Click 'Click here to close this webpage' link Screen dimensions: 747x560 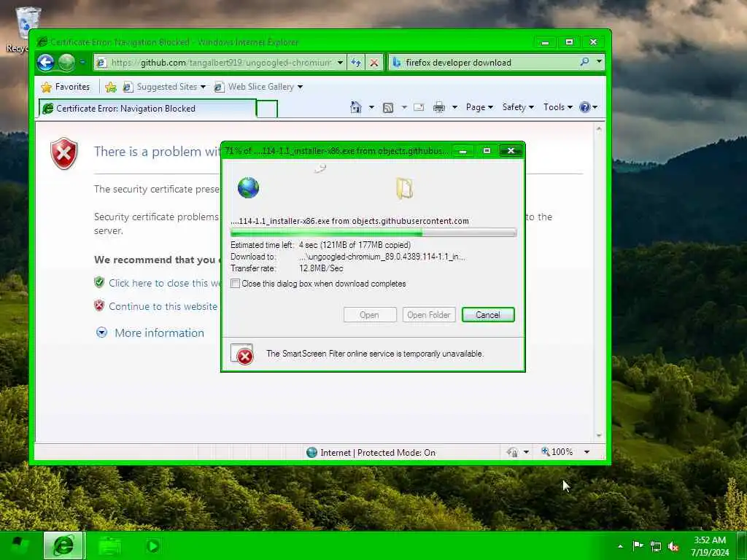pyautogui.click(x=164, y=283)
